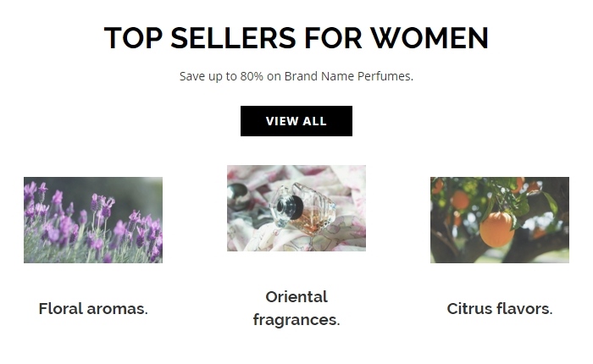Click the VIEW ALL button
The width and height of the screenshot is (593, 364).
tap(296, 121)
